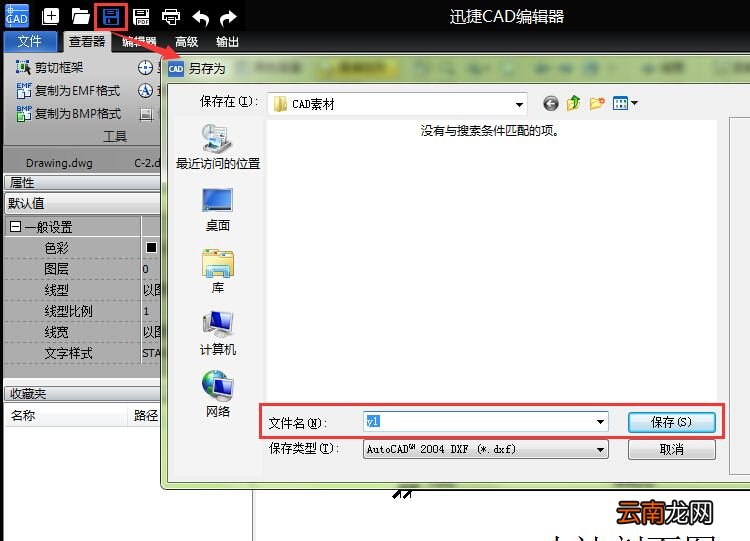
Task: Click the 路径 column header in favorites
Action: pyautogui.click(x=145, y=415)
